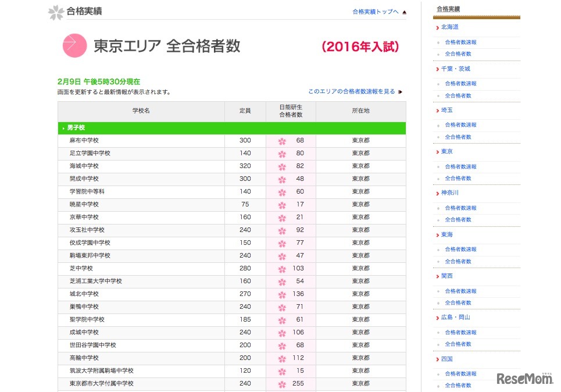Open the 合格実績トップへ link
561x392 pixels.
tap(376, 12)
